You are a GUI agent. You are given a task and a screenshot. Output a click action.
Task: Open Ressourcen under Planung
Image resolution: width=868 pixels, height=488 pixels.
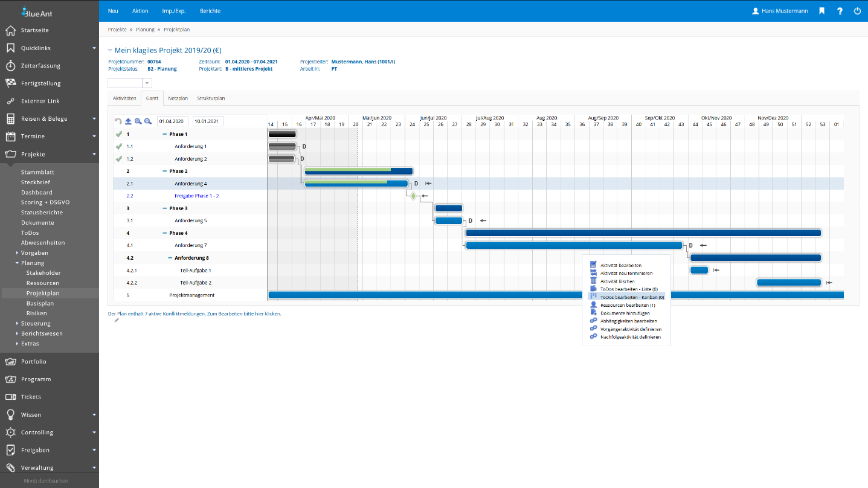coord(43,283)
